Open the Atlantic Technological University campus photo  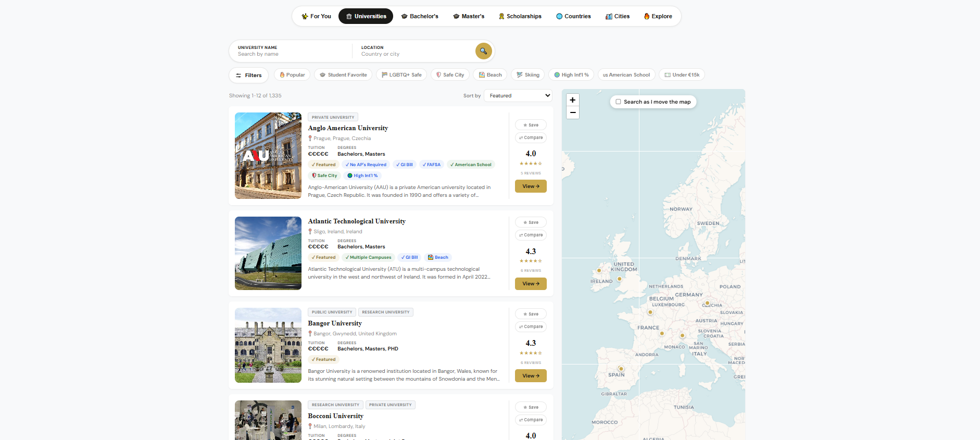268,253
